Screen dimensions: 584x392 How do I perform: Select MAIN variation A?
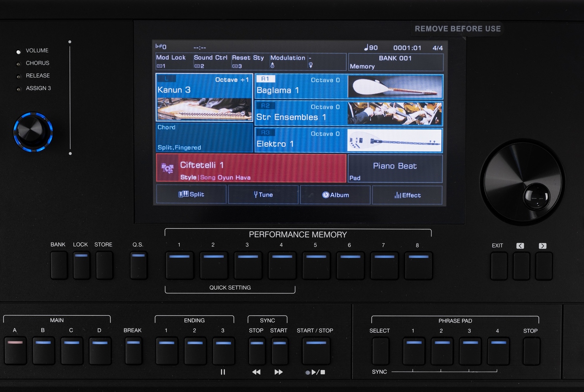[15, 350]
